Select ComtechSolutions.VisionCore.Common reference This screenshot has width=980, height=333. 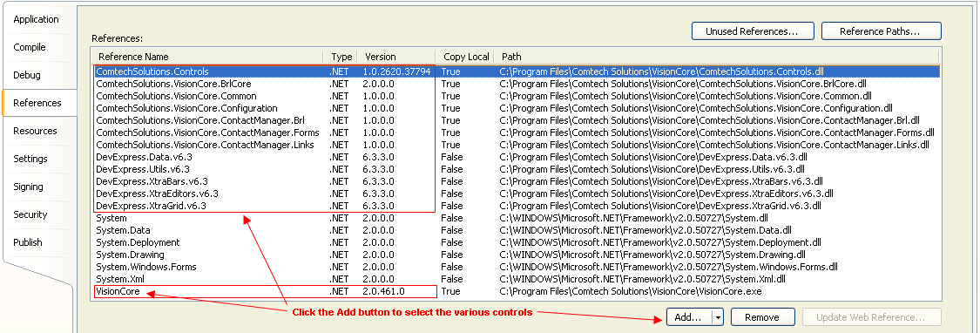(517, 96)
